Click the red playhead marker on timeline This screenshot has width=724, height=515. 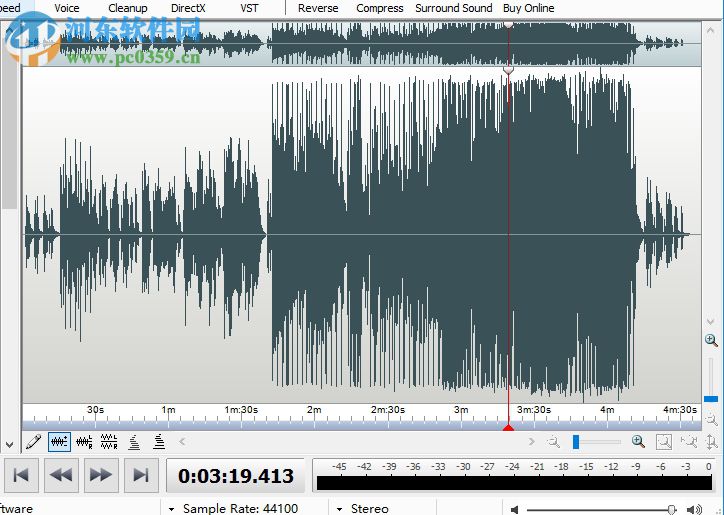click(508, 428)
